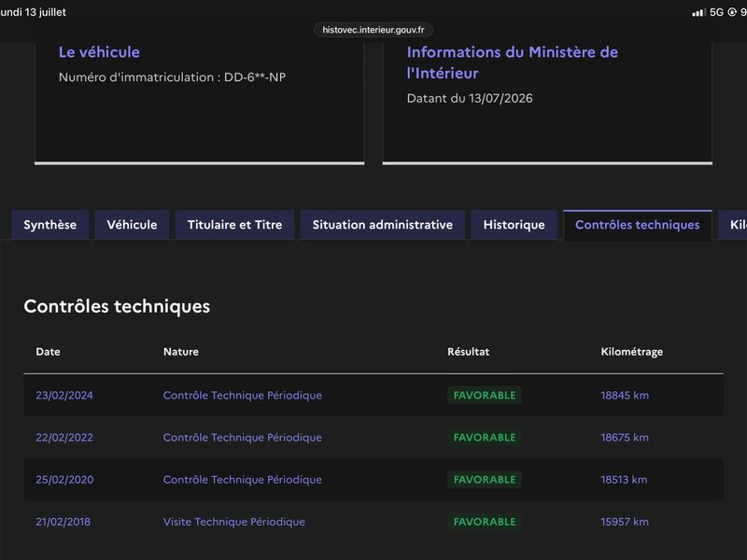
Task: Open the partially visible Kilométrage tab
Action: (x=734, y=225)
